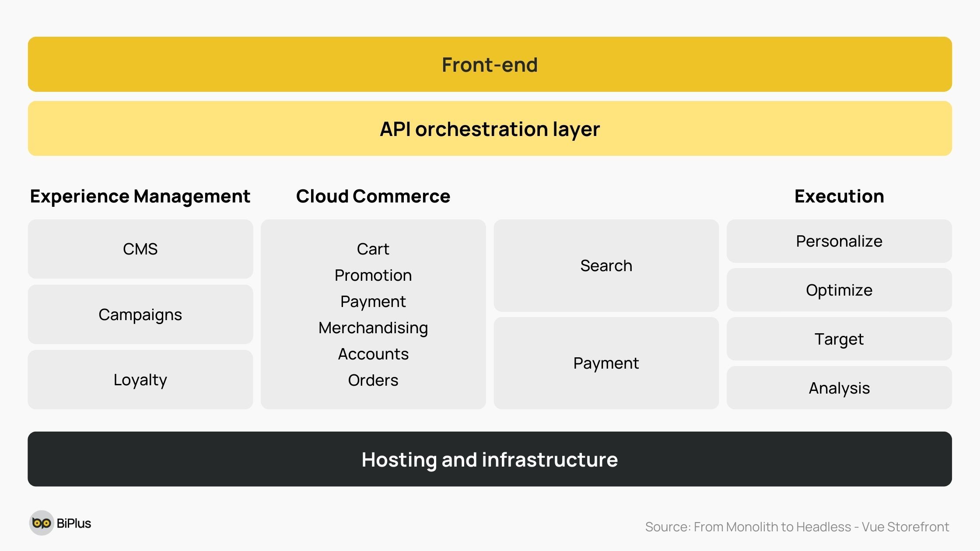The height and width of the screenshot is (551, 980).
Task: Click the API orchestration layer bar
Action: coord(489,129)
